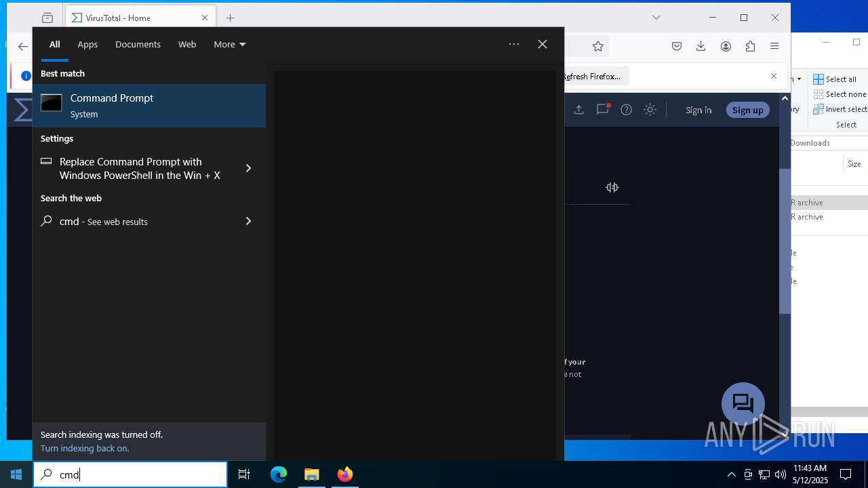Bookmark this page with the star icon
This screenshot has width=868, height=488.
[x=597, y=46]
